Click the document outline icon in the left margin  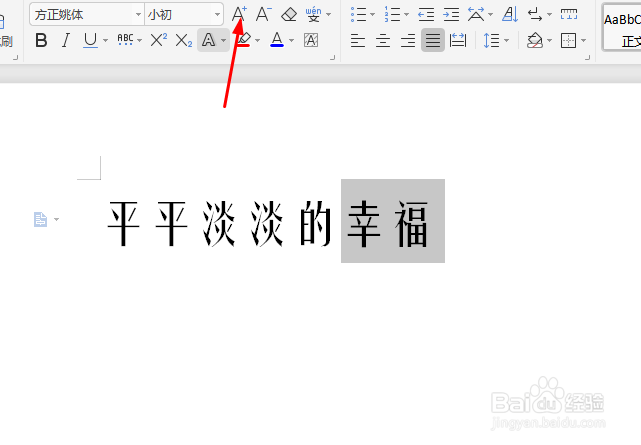point(40,219)
